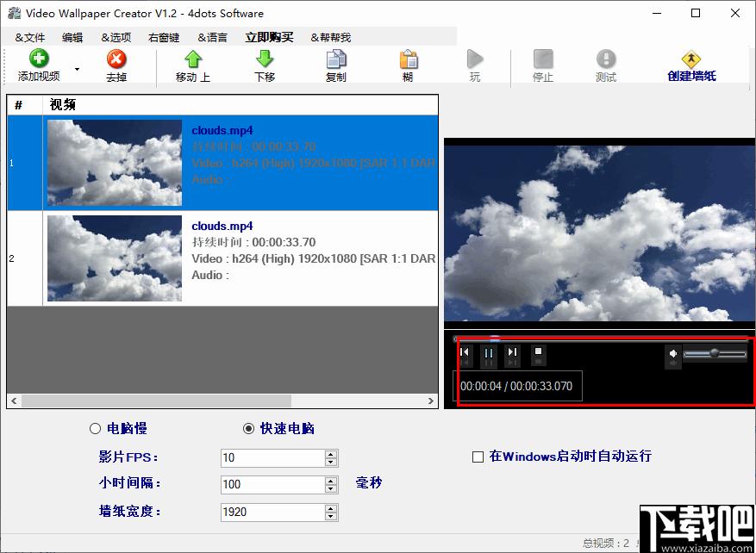
Task: Click the Move Up (移动 上) arrow icon
Action: pyautogui.click(x=193, y=59)
